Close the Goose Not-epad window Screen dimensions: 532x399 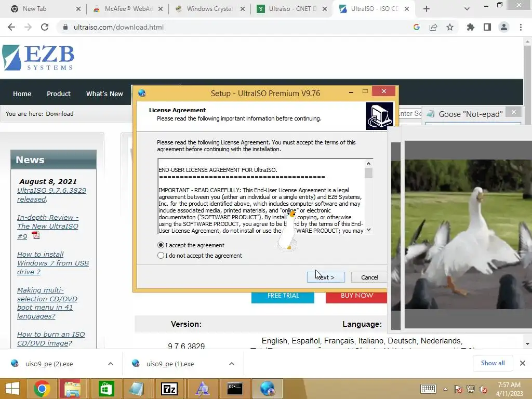tap(514, 112)
